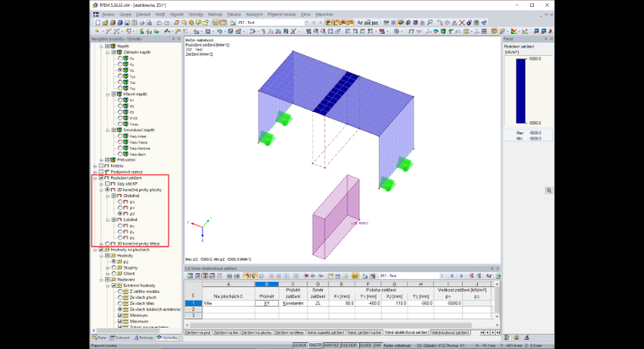Switch to Zatížení na plochu table tab
The width and height of the screenshot is (644, 349).
[256, 332]
